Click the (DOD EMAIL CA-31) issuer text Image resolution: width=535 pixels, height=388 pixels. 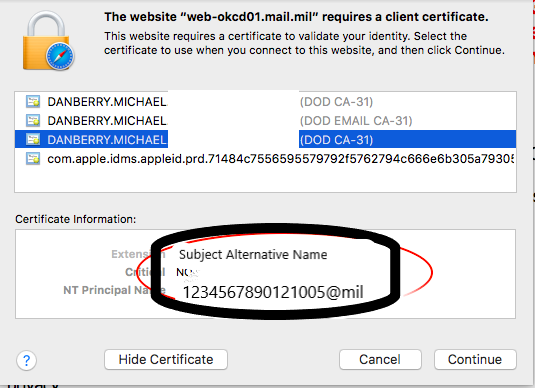point(356,121)
